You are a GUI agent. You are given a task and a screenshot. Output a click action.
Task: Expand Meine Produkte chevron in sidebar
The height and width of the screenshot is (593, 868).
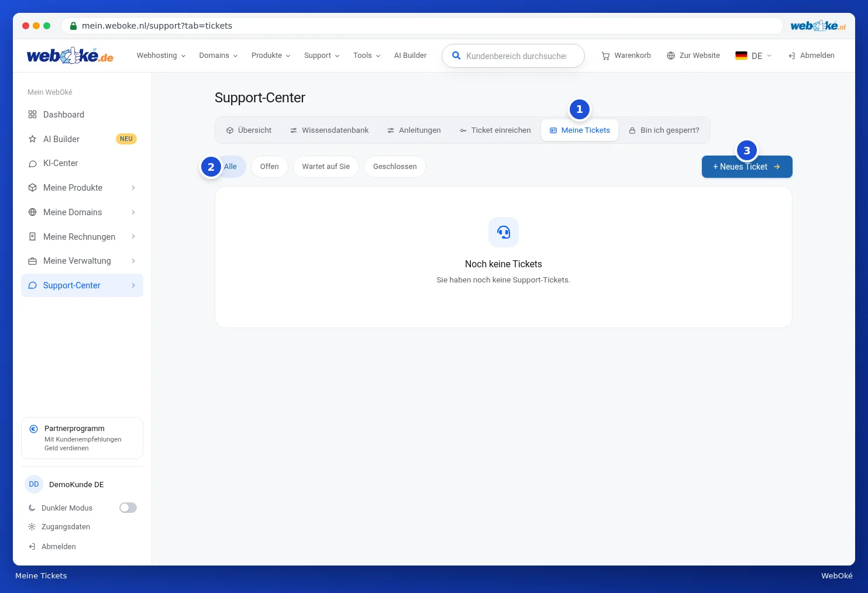coord(133,188)
